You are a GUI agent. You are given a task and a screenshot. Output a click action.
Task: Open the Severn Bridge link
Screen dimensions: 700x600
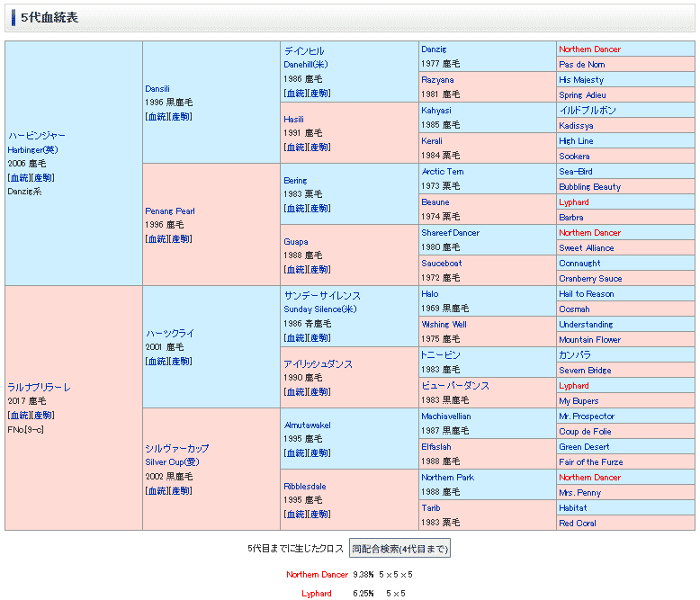(585, 371)
